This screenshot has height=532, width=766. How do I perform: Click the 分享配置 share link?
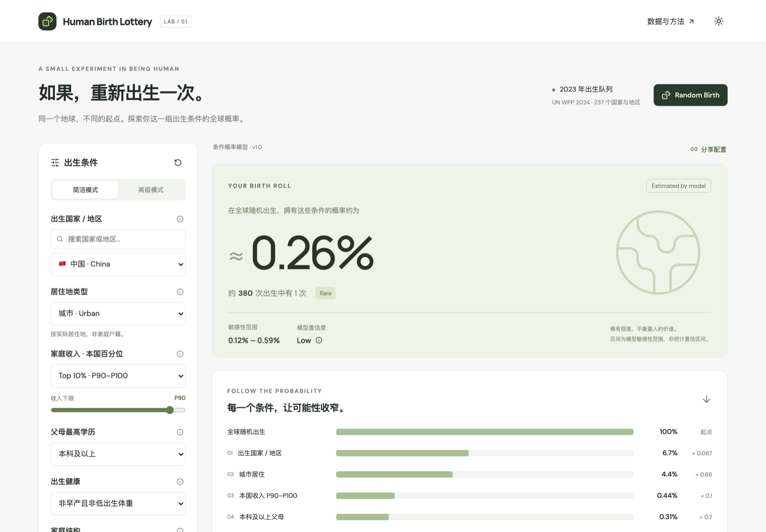[x=708, y=149]
